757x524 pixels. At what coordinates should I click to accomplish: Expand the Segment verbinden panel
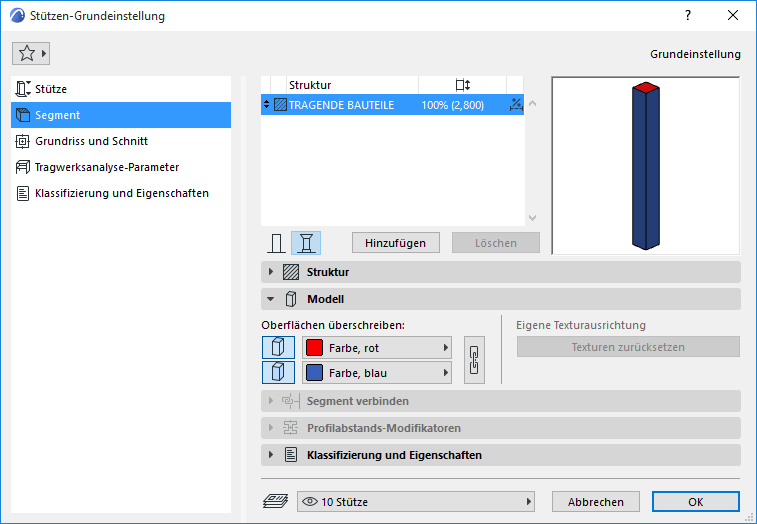click(271, 401)
